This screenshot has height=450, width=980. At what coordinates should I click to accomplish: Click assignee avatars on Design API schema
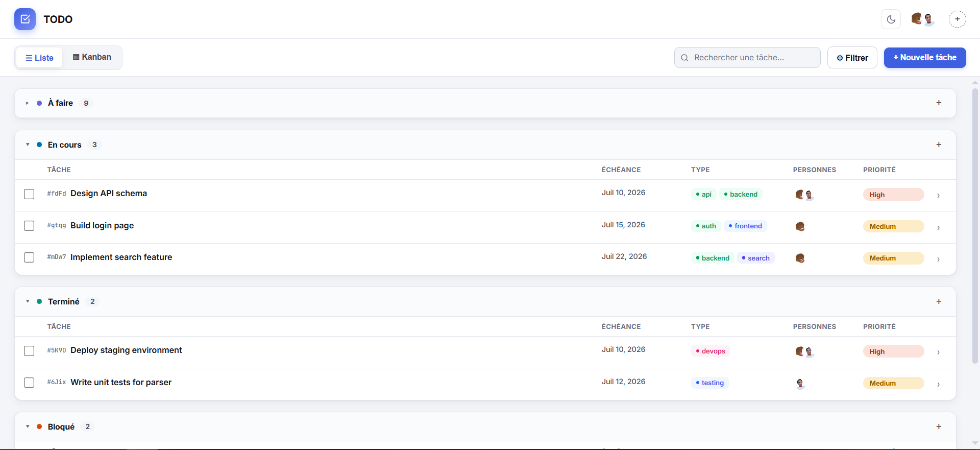pyautogui.click(x=804, y=195)
